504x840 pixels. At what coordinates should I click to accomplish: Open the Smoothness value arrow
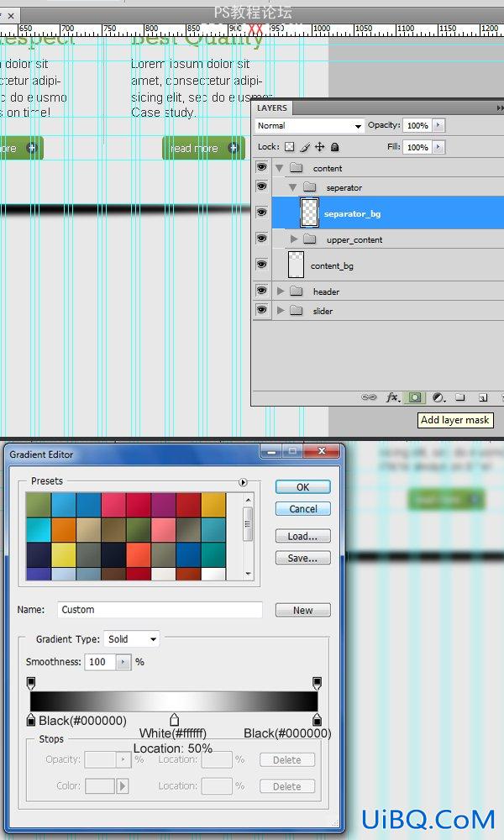123,662
